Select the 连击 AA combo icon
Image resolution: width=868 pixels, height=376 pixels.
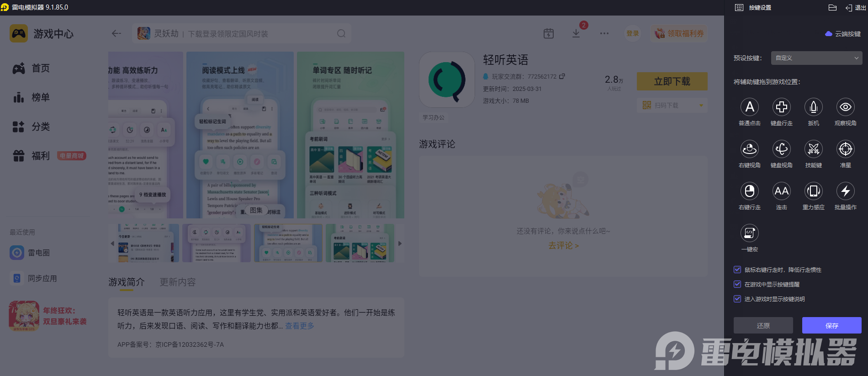pyautogui.click(x=782, y=191)
